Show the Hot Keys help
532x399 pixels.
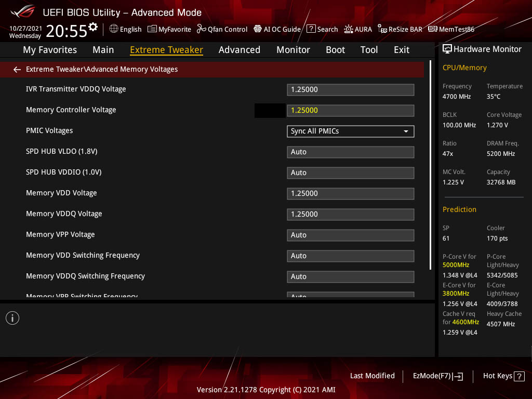click(x=503, y=376)
